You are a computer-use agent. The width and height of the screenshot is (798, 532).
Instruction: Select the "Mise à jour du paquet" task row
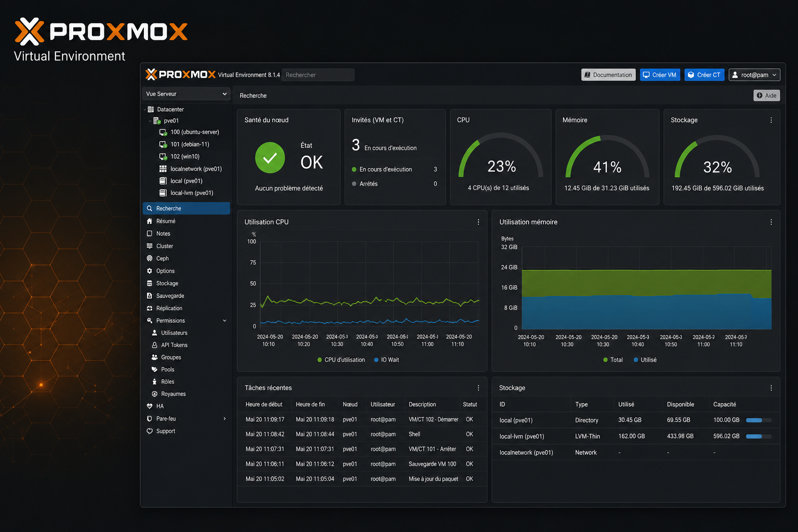tap(362, 479)
